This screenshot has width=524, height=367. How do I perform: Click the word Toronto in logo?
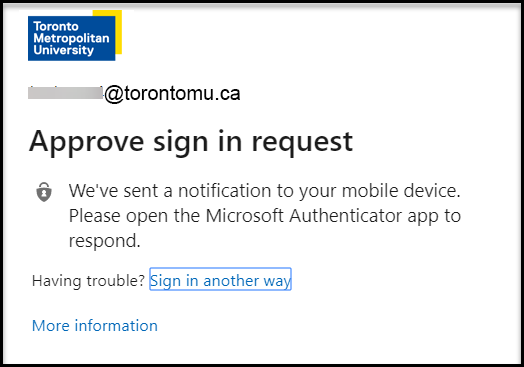click(56, 26)
